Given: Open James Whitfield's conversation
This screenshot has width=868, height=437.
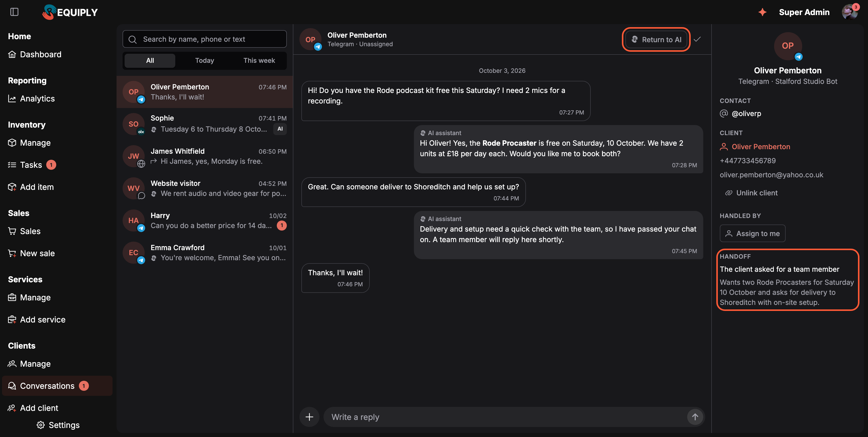Looking at the screenshot, I should click(x=204, y=156).
